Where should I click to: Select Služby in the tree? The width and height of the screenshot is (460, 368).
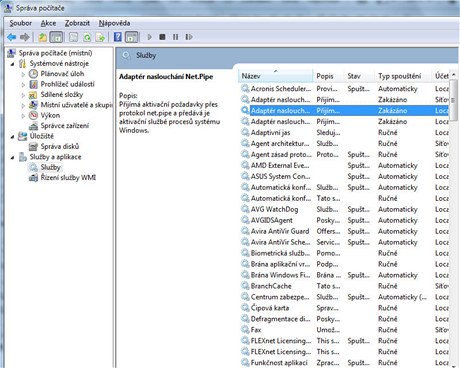coord(50,167)
